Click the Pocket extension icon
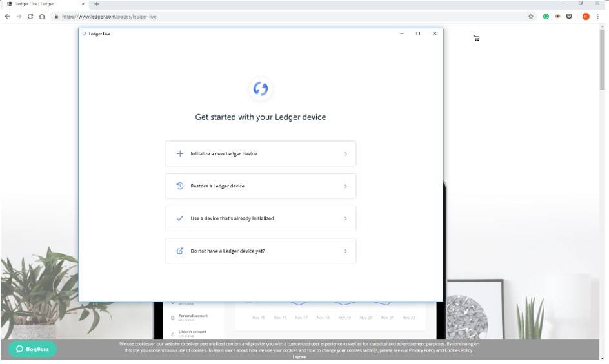 tap(569, 17)
